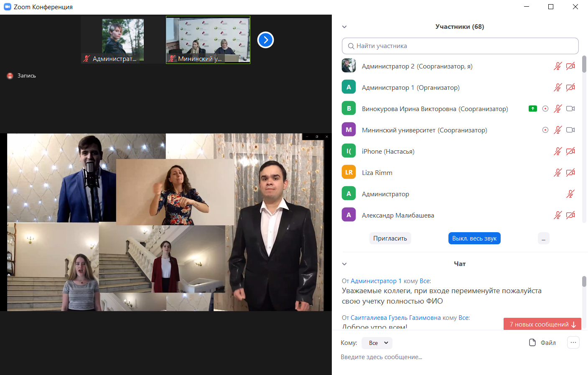Click the chat message input field

pos(418,357)
